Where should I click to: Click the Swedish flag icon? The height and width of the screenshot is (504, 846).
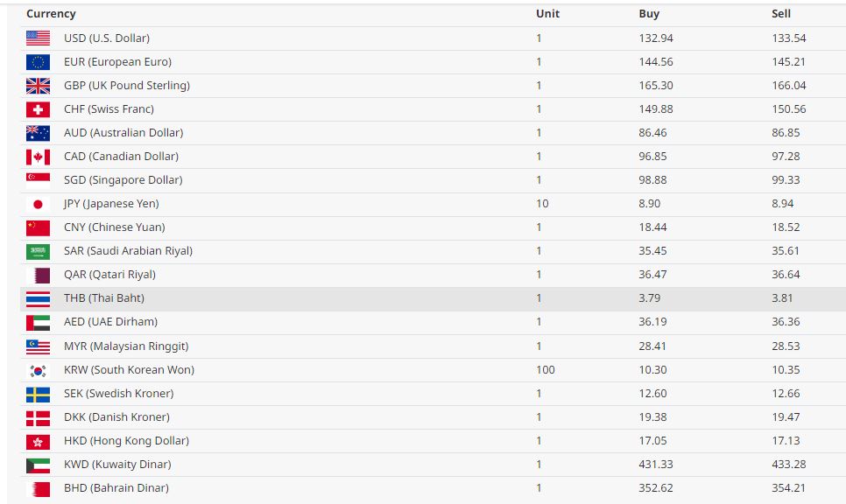click(38, 394)
